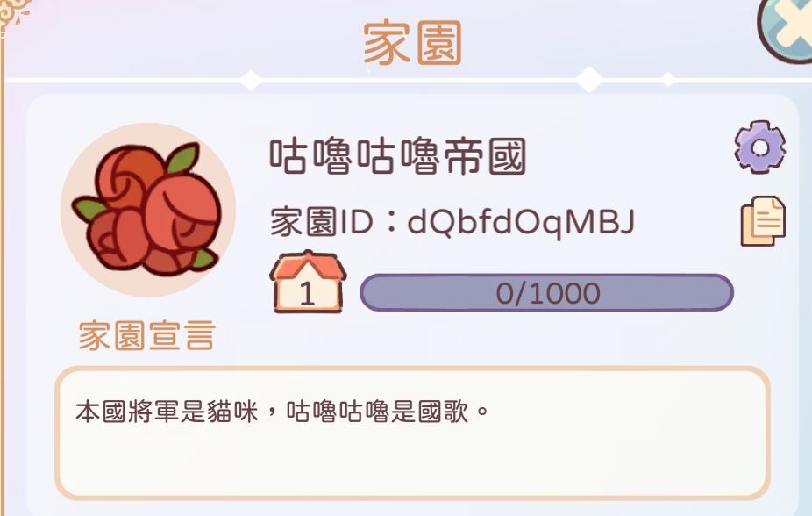Click the homestead name 咕嚕咕嚕帝國
Image resolution: width=812 pixels, height=516 pixels.
(x=398, y=156)
